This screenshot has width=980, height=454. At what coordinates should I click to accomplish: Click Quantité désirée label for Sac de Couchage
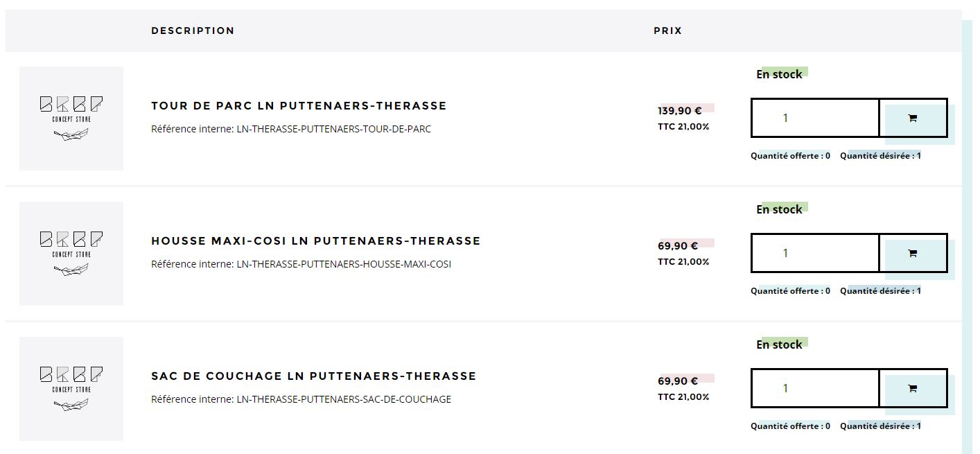pos(880,426)
